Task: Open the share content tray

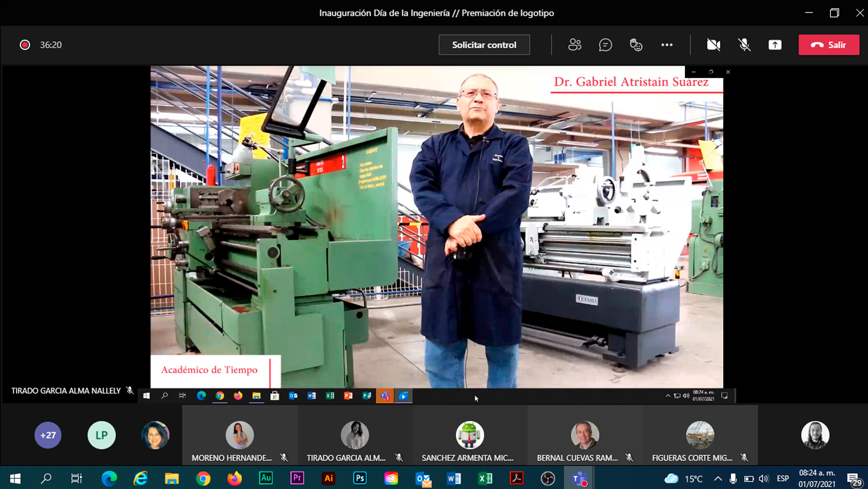Action: [775, 45]
